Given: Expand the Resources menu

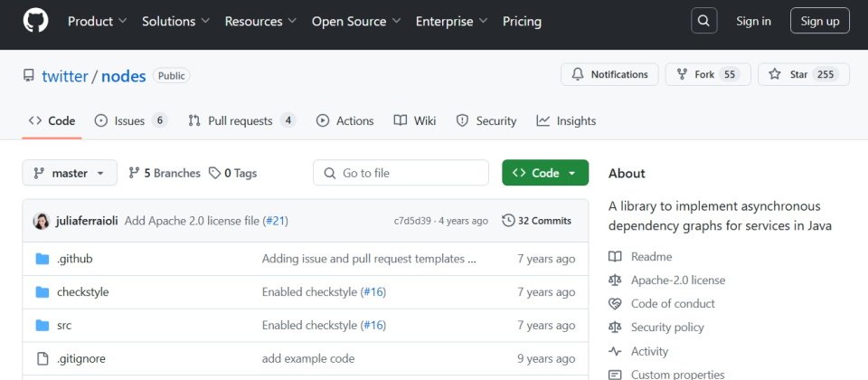Looking at the screenshot, I should tap(260, 21).
